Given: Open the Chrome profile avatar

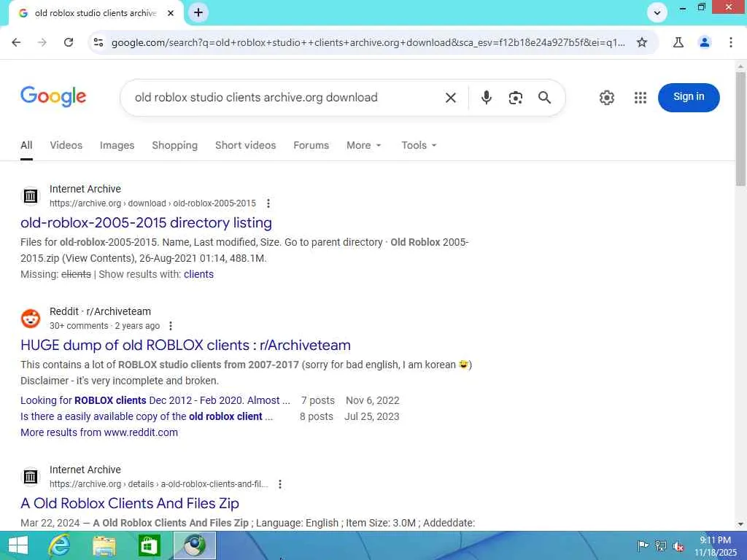Looking at the screenshot, I should tap(704, 42).
